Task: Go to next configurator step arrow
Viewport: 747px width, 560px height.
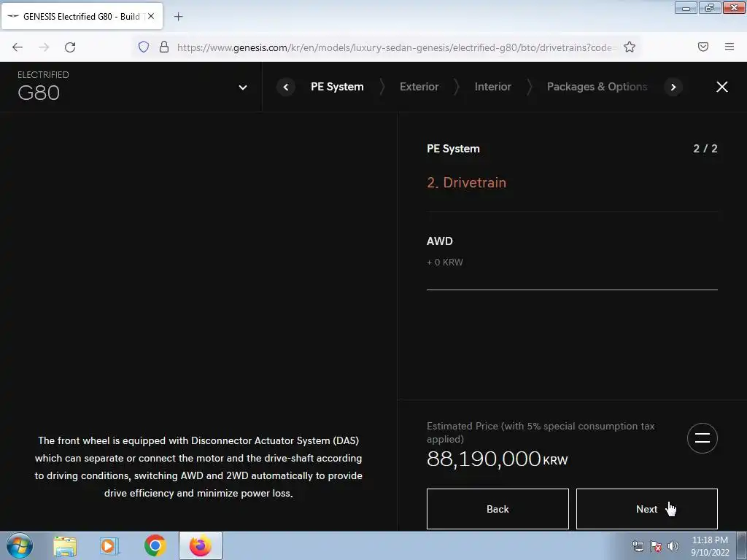Action: 673,87
